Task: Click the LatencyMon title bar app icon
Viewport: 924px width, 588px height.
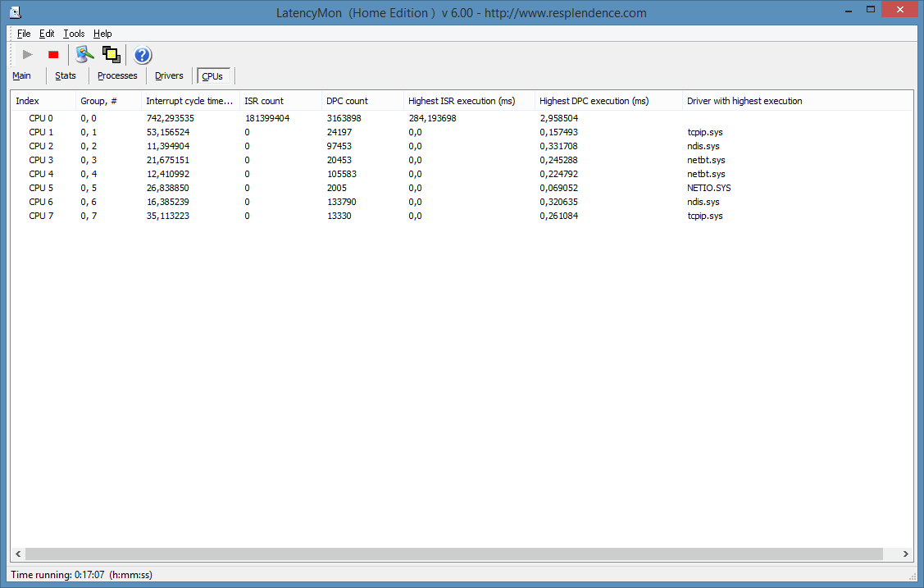Action: (16, 11)
